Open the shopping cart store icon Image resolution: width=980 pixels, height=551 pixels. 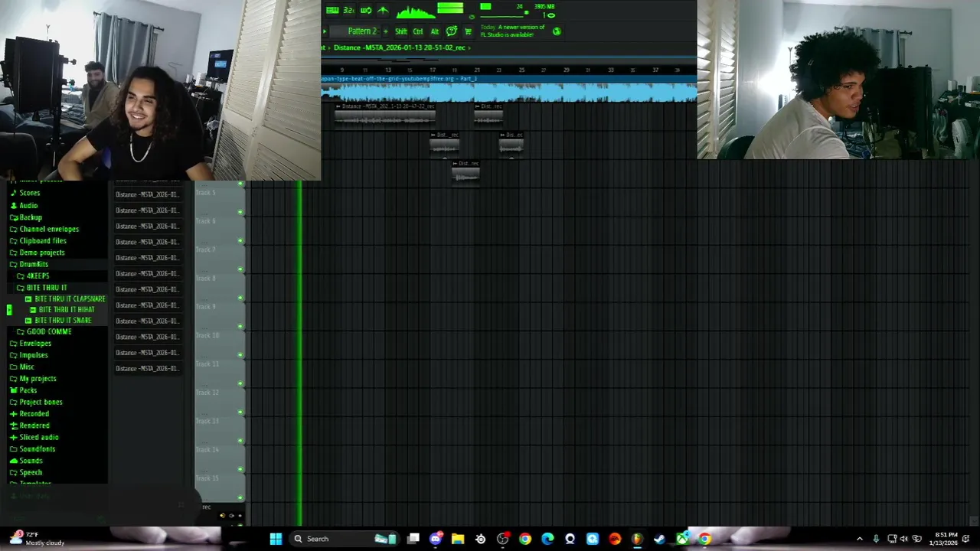point(468,31)
